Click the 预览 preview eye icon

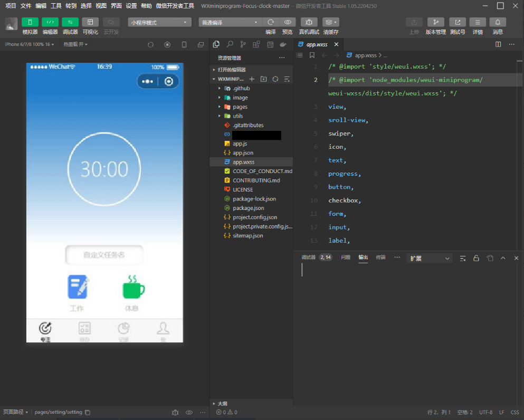(288, 22)
